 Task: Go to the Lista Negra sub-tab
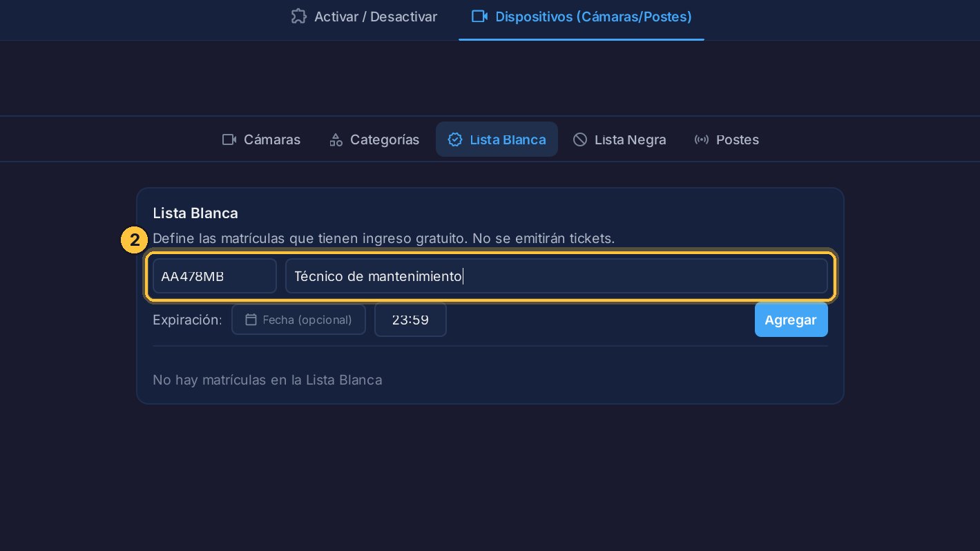pos(619,139)
